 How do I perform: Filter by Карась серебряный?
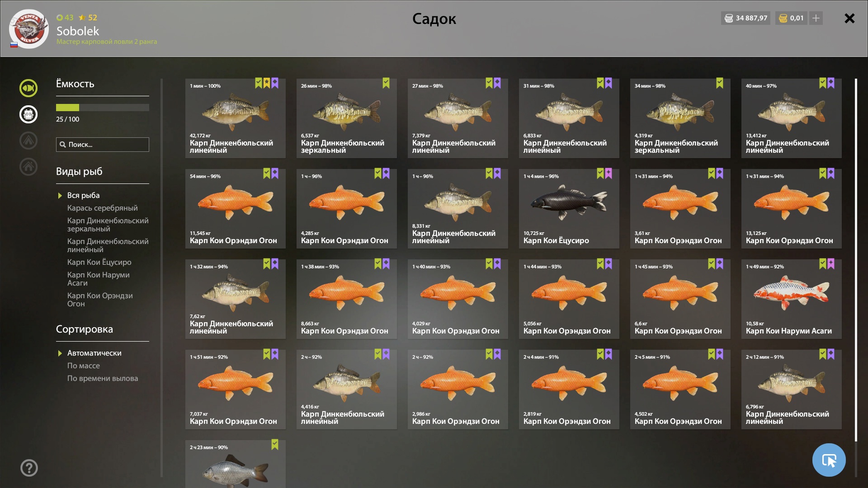click(103, 208)
